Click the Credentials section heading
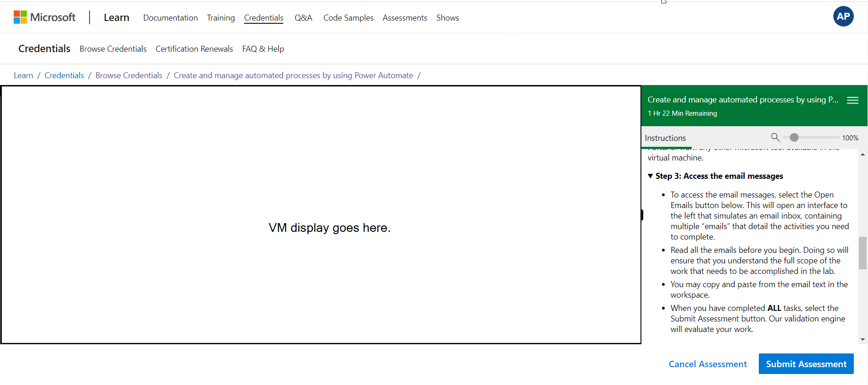The height and width of the screenshot is (385, 868). [x=44, y=48]
